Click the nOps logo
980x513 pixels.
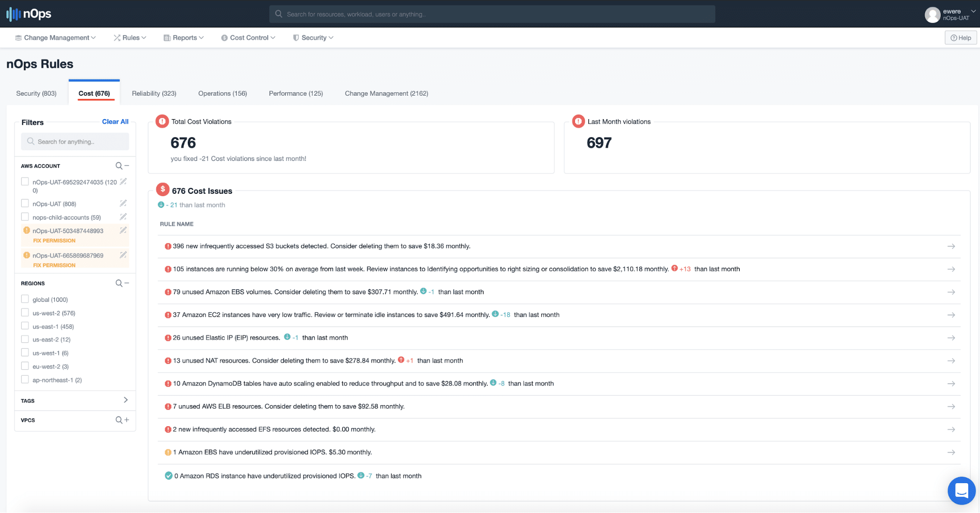tap(29, 14)
